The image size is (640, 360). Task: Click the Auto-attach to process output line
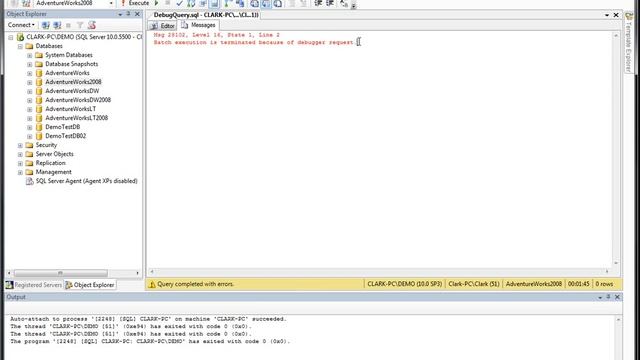click(149, 319)
